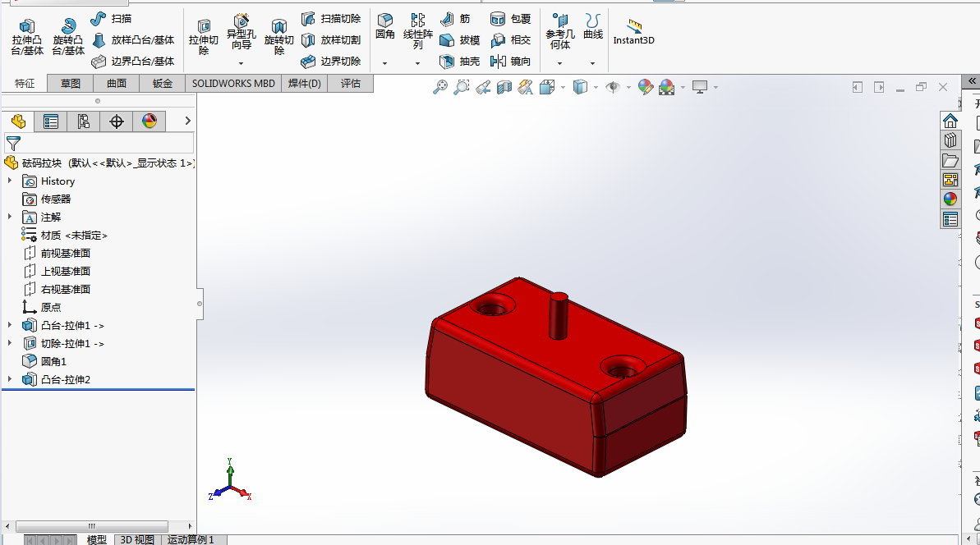Image resolution: width=980 pixels, height=545 pixels.
Task: Open the FeatureManager design tree tab
Action: coord(18,121)
